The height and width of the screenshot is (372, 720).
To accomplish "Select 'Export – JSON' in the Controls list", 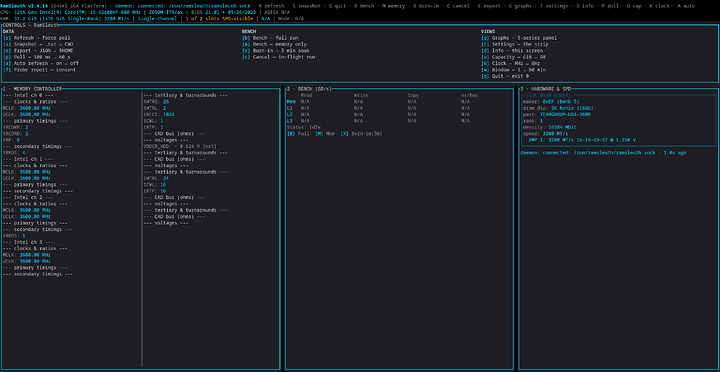I will (x=38, y=51).
